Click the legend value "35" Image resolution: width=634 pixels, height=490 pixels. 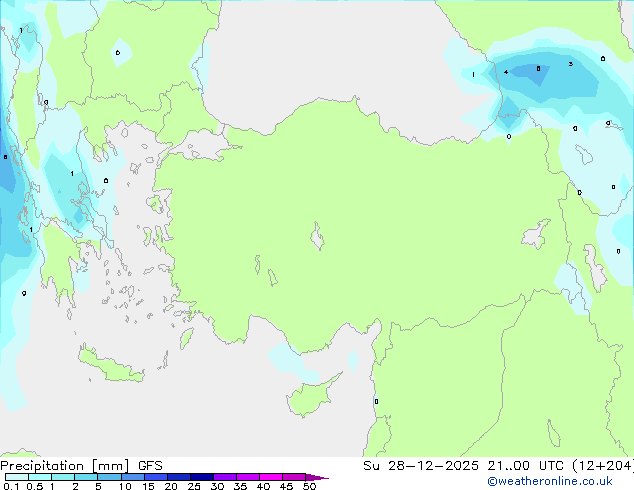240,486
